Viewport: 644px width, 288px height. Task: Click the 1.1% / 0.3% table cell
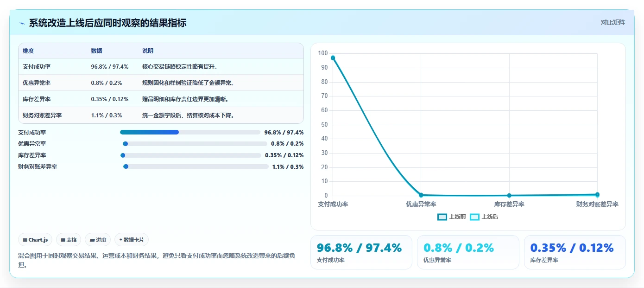click(x=107, y=115)
